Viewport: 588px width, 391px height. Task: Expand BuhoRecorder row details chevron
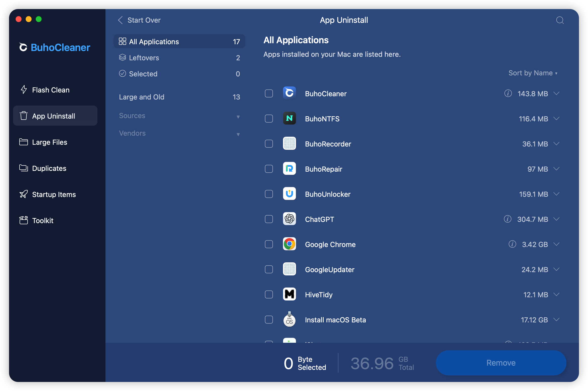(x=557, y=144)
